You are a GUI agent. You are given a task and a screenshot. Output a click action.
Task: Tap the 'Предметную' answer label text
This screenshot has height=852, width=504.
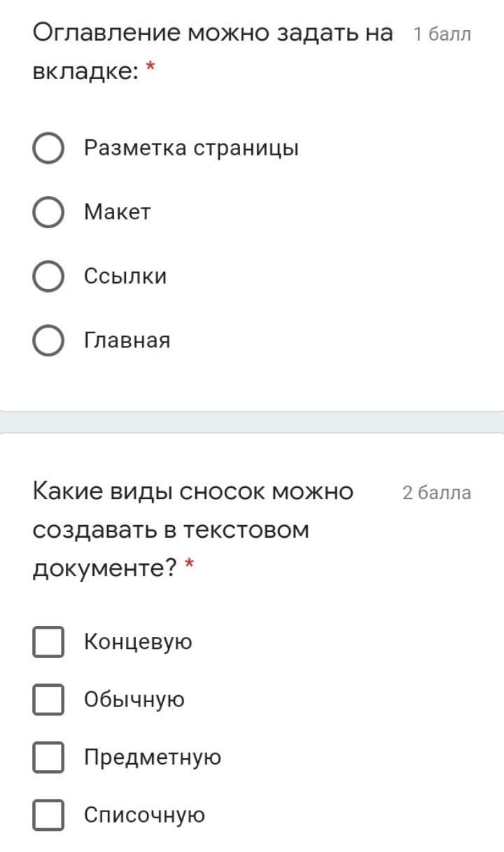tap(153, 757)
